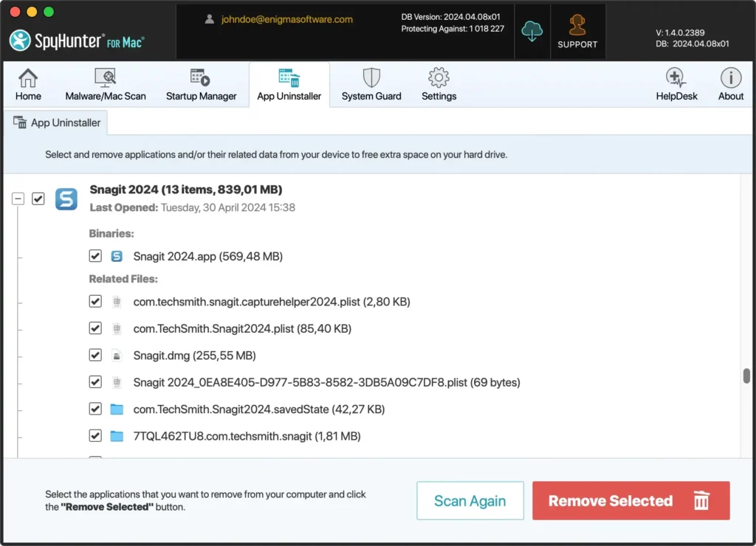Click the Related Files: section heading
Screen dimensions: 756x546
pos(123,279)
